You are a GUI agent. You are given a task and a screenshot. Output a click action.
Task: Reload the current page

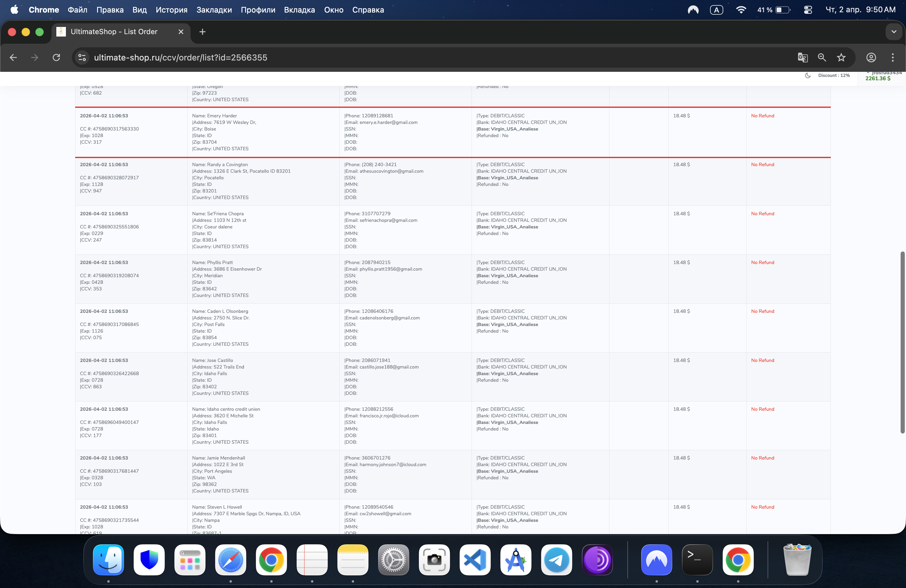(56, 57)
